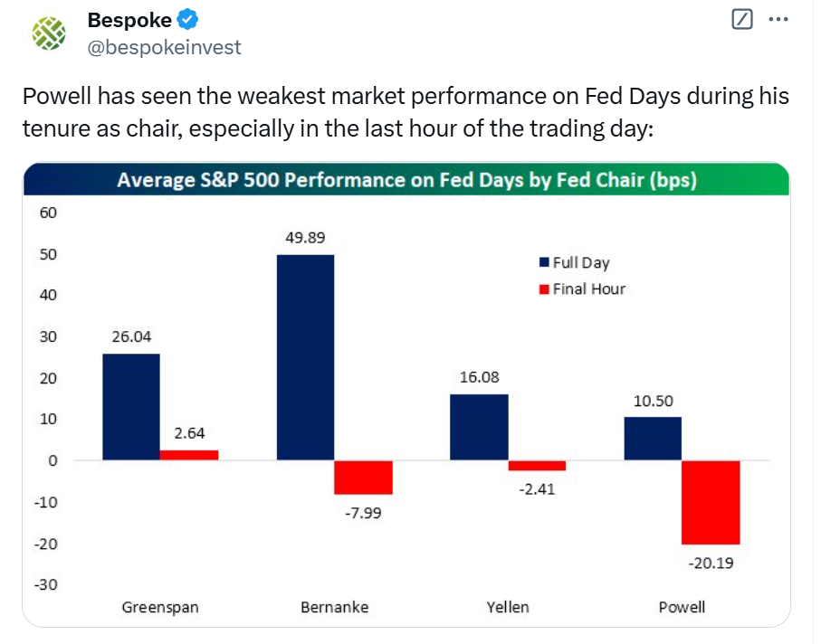Click the Powell axis label
The image size is (821, 644).
pos(682,607)
